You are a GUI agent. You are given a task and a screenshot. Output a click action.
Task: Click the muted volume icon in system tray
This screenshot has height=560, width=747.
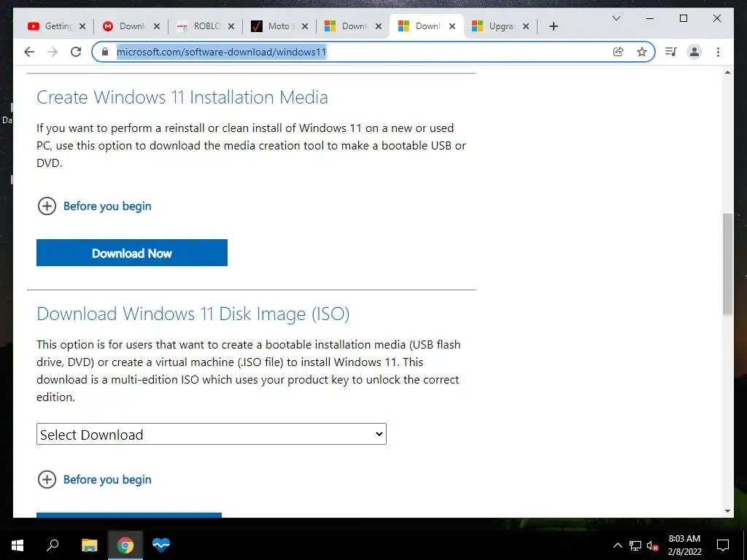click(x=652, y=545)
